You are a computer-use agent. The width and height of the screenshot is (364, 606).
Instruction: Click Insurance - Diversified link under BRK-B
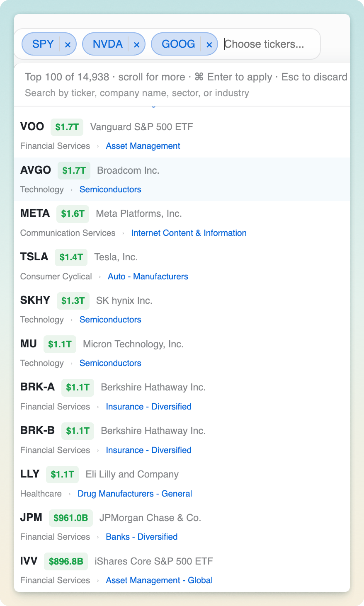tap(149, 450)
